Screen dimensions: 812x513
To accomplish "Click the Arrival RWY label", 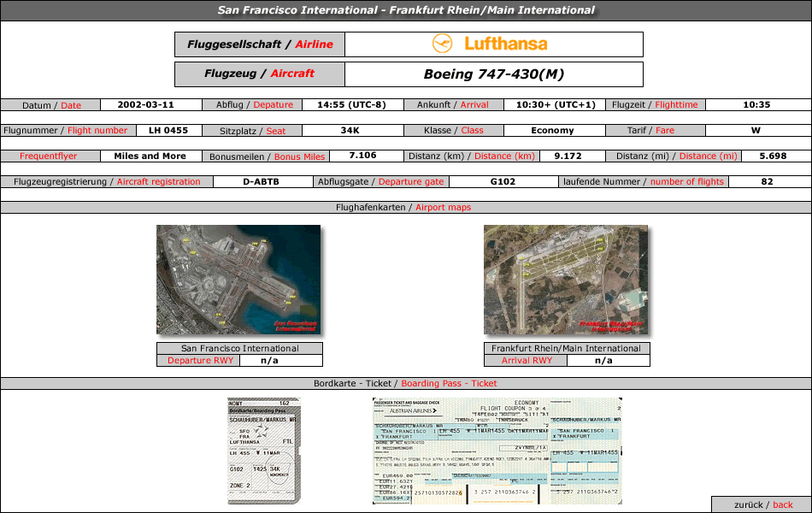I will coord(527,361).
